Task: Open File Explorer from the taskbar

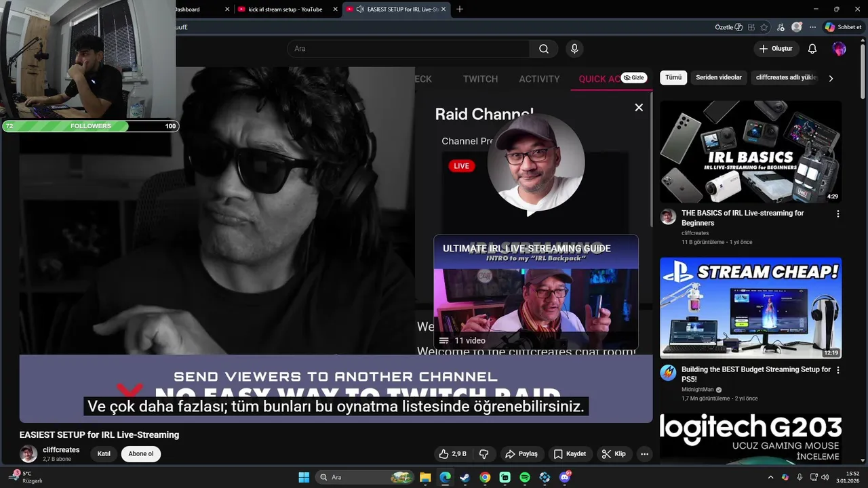Action: point(425,477)
